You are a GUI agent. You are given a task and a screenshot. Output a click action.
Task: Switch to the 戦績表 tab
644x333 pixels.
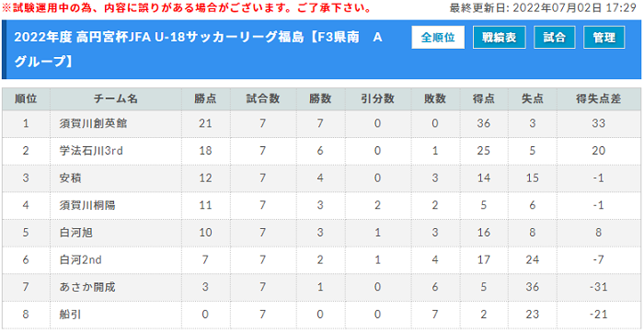coord(499,38)
